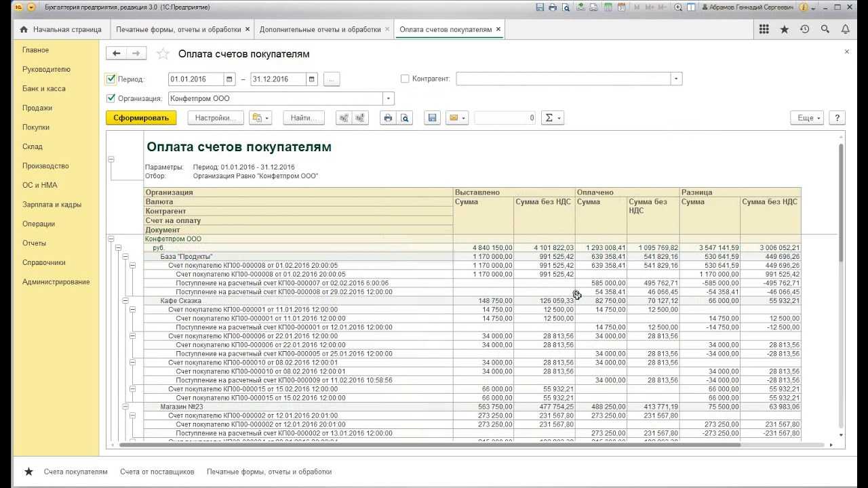868x488 pixels.
Task: Open the Отчеты section
Action: click(34, 243)
